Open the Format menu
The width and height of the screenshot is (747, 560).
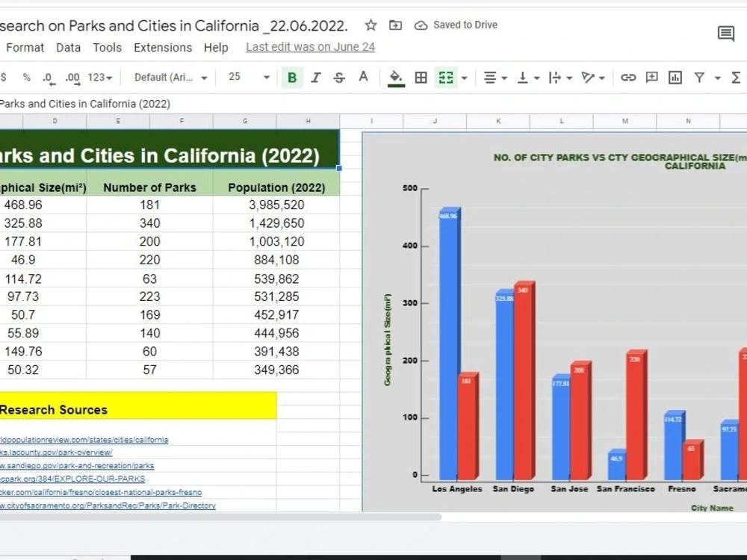(x=25, y=48)
